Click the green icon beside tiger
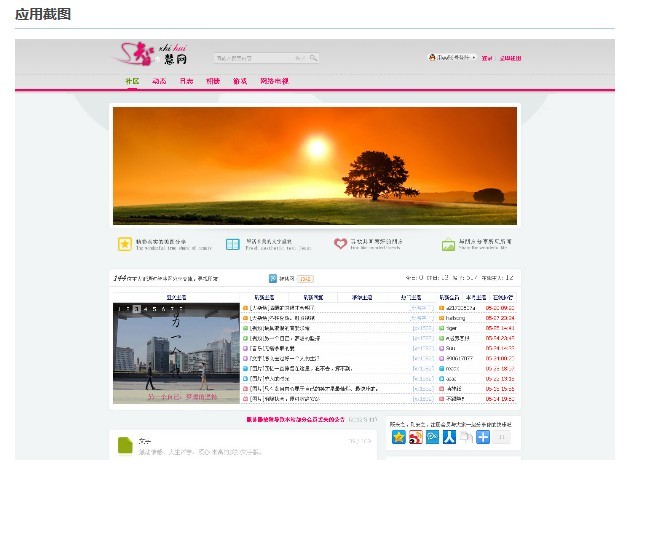Screen dimensions: 648x533 (441, 328)
